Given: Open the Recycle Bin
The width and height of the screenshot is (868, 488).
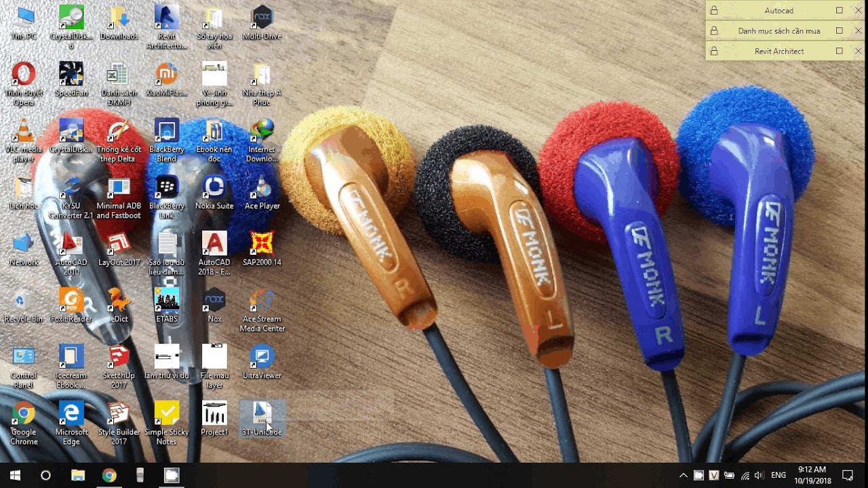Looking at the screenshot, I should [24, 306].
